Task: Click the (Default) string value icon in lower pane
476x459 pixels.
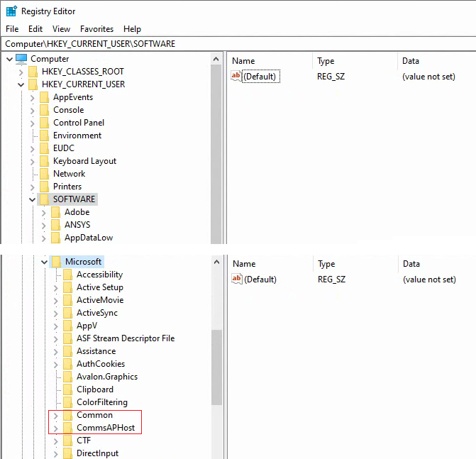Action: 237,280
